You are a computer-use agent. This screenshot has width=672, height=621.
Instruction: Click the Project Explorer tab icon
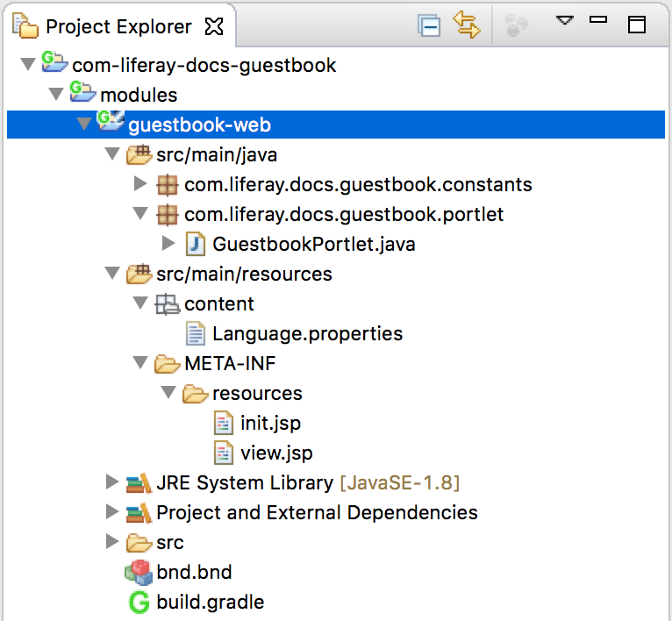click(25, 25)
